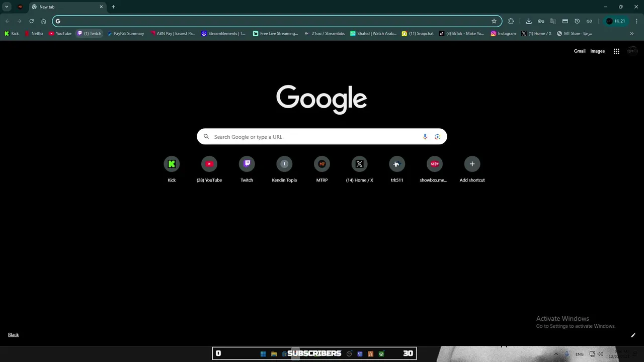Open File Explorer from the taskbar
This screenshot has width=644, height=362.
(274, 354)
